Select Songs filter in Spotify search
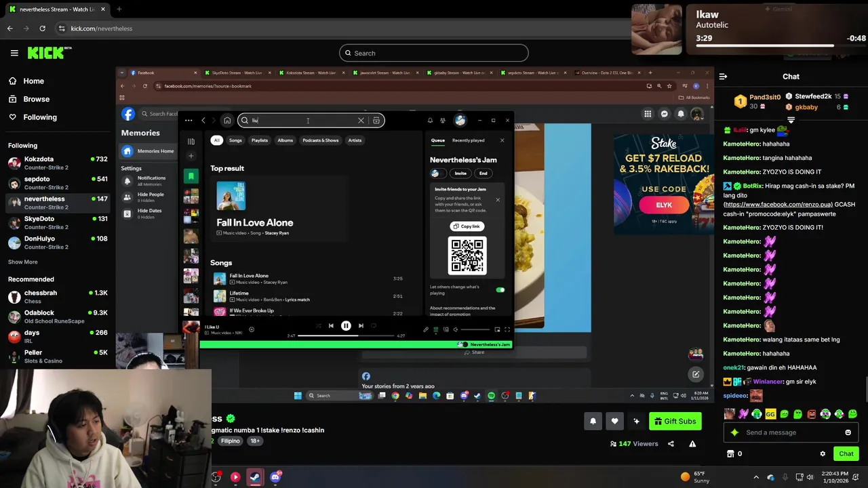Viewport: 868px width, 488px height. click(235, 140)
